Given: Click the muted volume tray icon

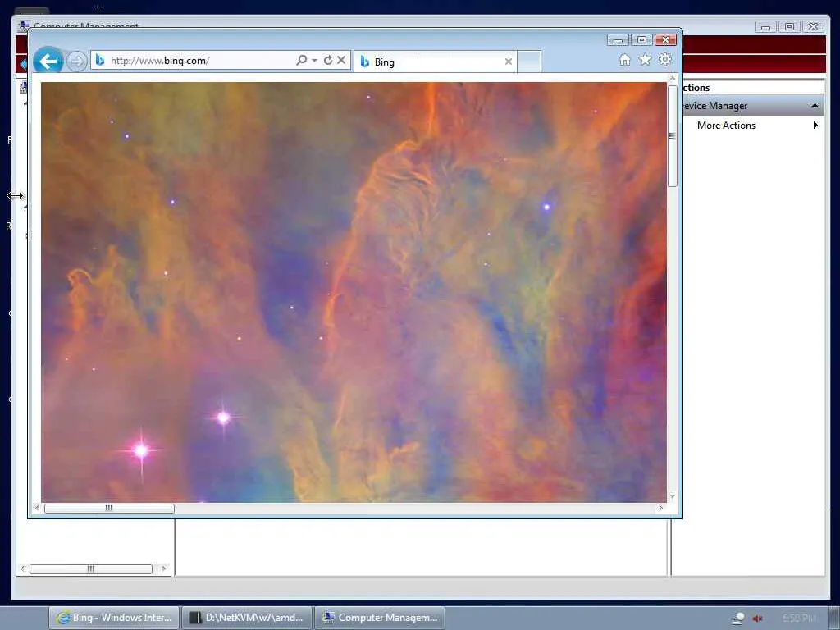Looking at the screenshot, I should (x=757, y=619).
